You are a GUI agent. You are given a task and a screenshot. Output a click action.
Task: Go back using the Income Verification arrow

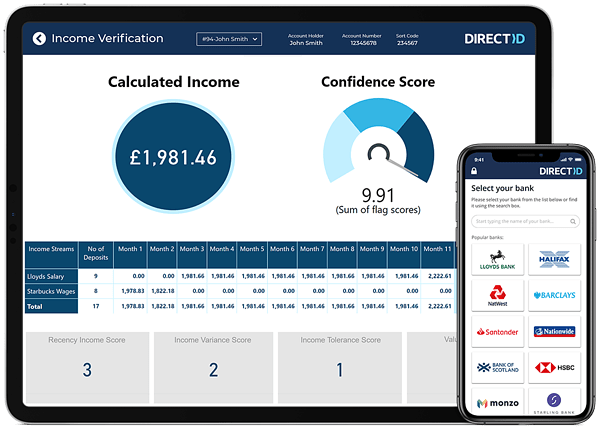39,38
